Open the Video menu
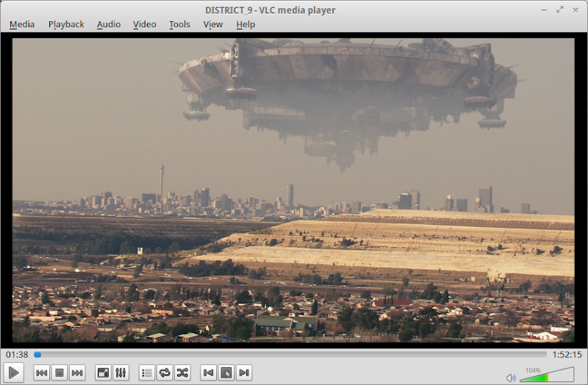Viewport: 588px width, 385px height. tap(144, 24)
